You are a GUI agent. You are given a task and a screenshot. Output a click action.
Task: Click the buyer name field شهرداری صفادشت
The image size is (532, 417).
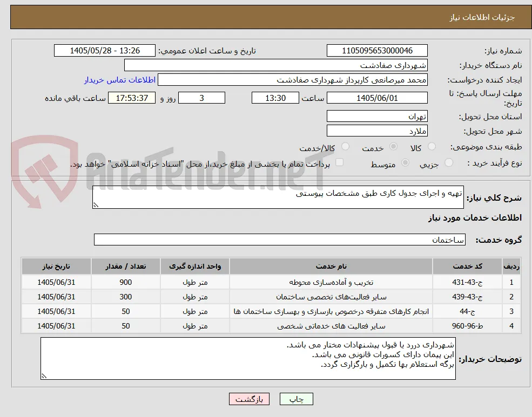pyautogui.click(x=276, y=65)
